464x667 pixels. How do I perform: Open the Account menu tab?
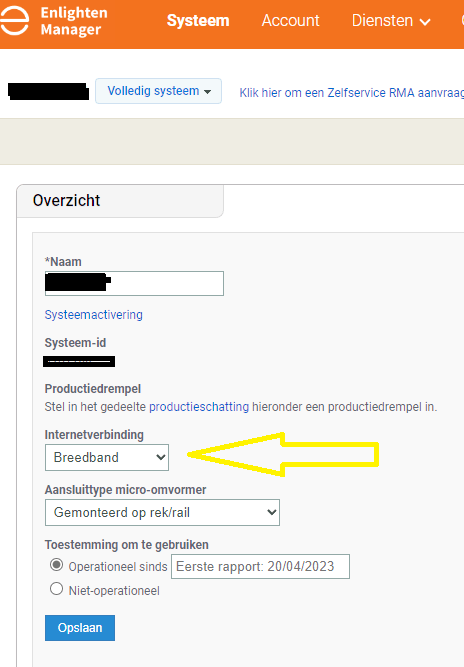coord(290,20)
